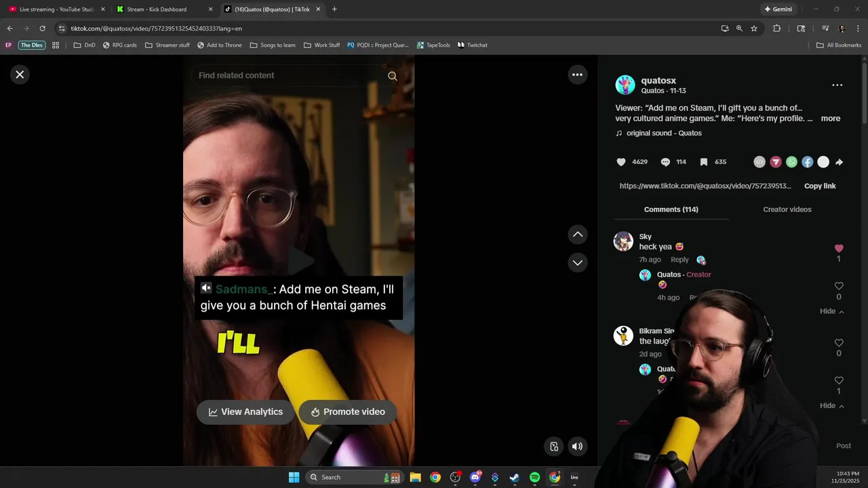Share via the red send-to-friends icon

(x=776, y=162)
